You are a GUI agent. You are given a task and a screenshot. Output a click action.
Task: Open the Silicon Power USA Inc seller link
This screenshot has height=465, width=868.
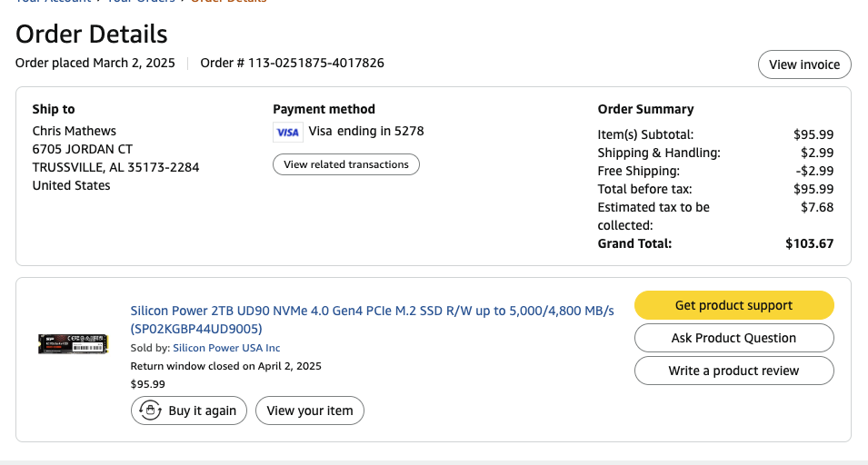point(226,348)
